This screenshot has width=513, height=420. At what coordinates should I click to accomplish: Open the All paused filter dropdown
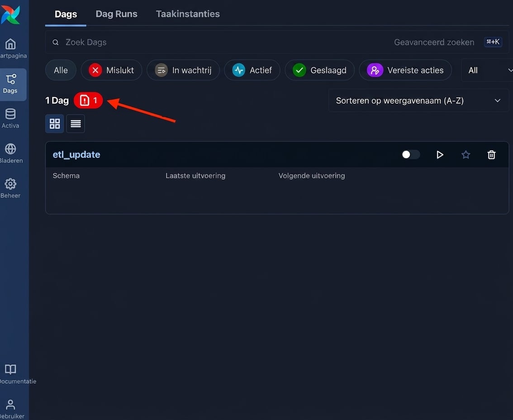tap(488, 70)
